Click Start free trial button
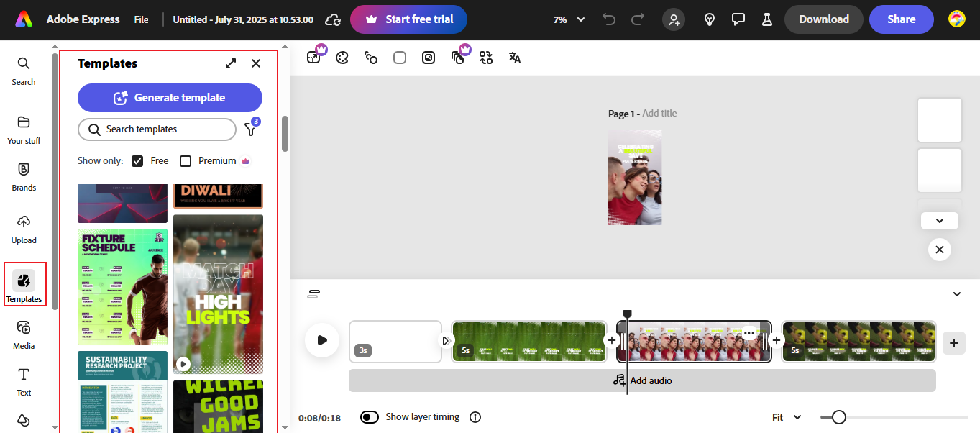Viewport: 980px width, 433px height. pyautogui.click(x=408, y=19)
